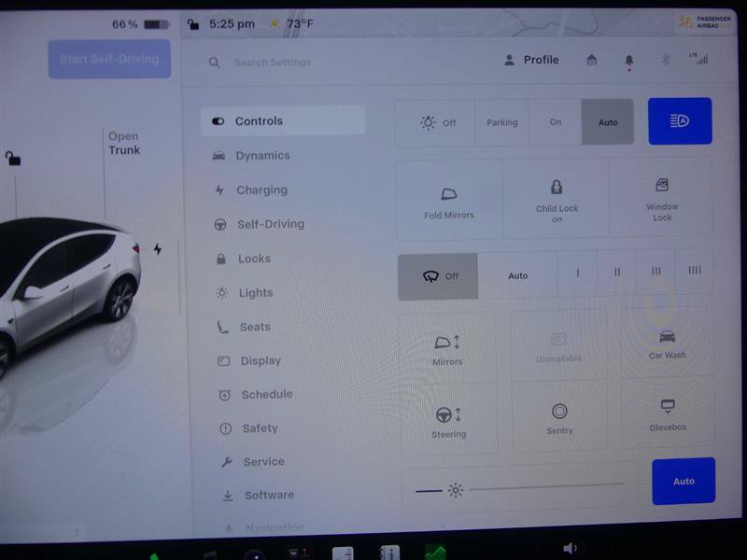Set wipers to speed I
Viewport: 747px width, 560px height.
(577, 273)
